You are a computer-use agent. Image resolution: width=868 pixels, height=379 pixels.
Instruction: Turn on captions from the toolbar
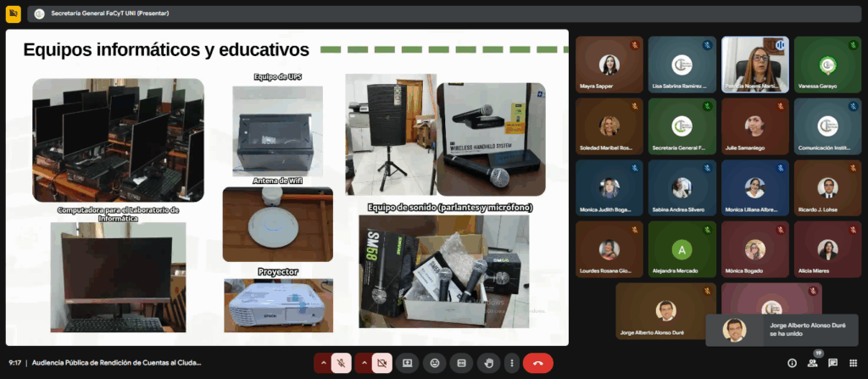tap(462, 363)
